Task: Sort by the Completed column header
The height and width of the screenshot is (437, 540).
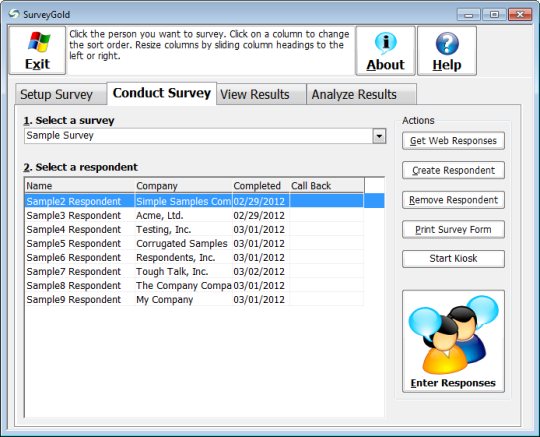Action: (x=261, y=186)
